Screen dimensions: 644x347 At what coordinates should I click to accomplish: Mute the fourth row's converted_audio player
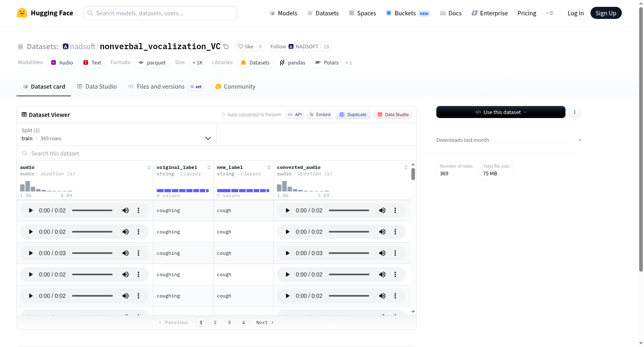coord(382,274)
